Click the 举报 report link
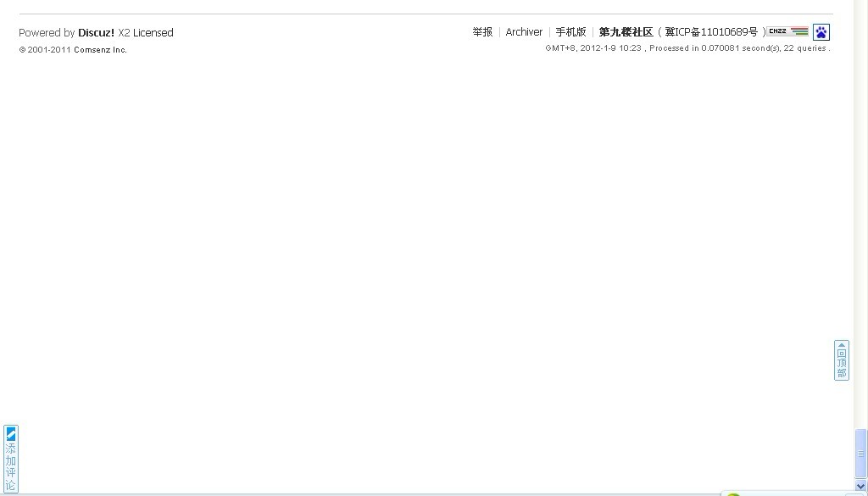The width and height of the screenshot is (868, 496). pos(481,31)
